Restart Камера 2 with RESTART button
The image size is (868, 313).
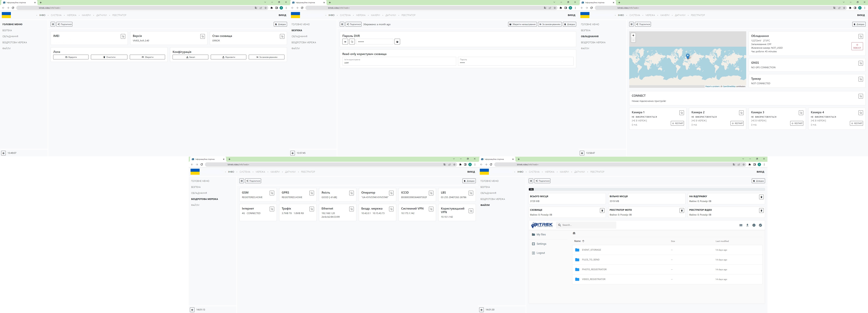pos(737,124)
